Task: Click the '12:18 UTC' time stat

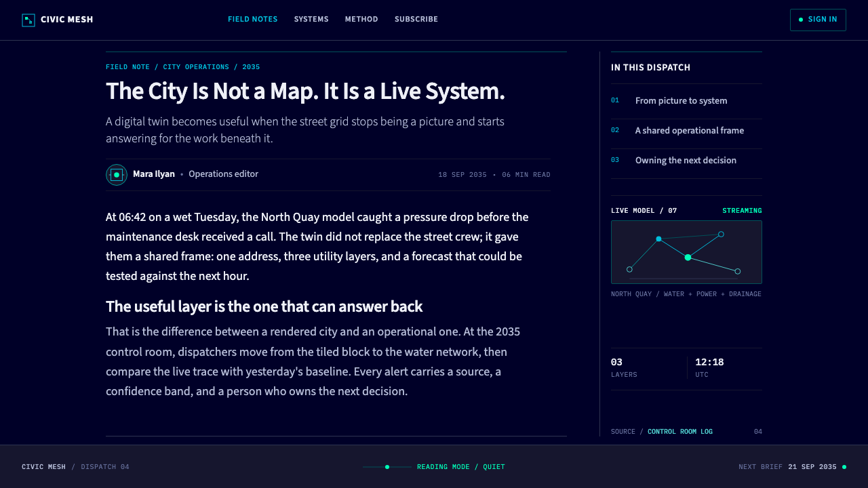Action: click(x=709, y=367)
